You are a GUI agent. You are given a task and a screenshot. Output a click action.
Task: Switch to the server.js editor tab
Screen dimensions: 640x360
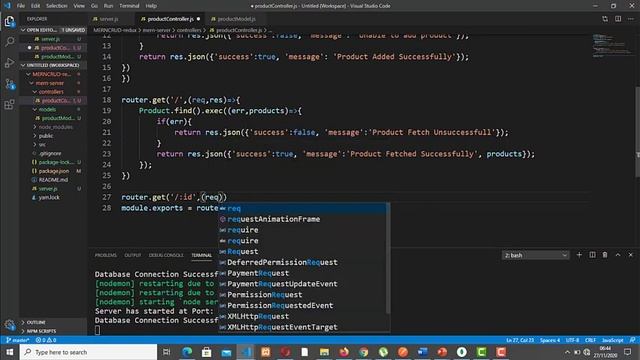[x=109, y=19]
